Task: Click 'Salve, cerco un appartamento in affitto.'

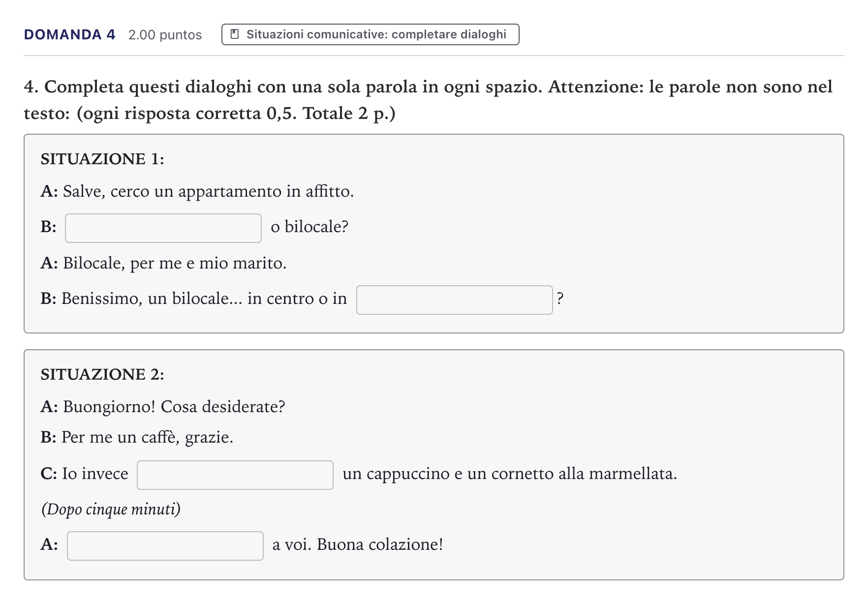Action: tap(209, 191)
